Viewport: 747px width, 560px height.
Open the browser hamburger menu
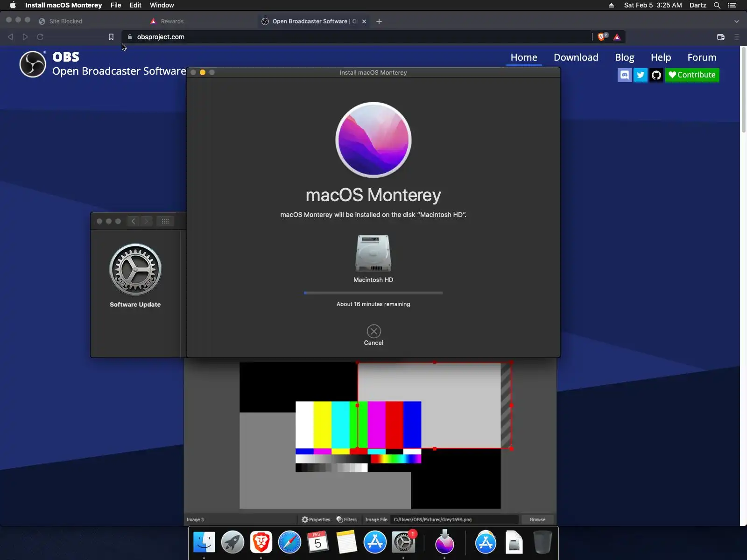click(737, 37)
